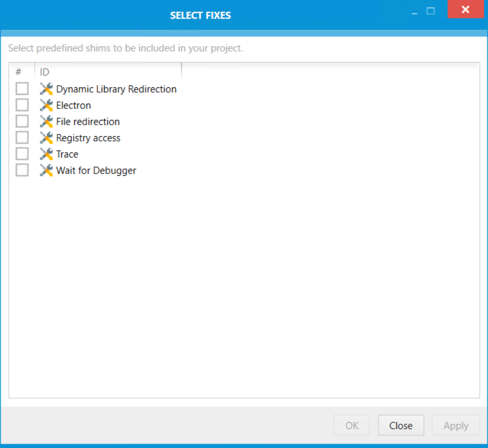Viewport: 488px width, 448px height.
Task: Click the wrench icon beside Registry access
Action: (46, 137)
